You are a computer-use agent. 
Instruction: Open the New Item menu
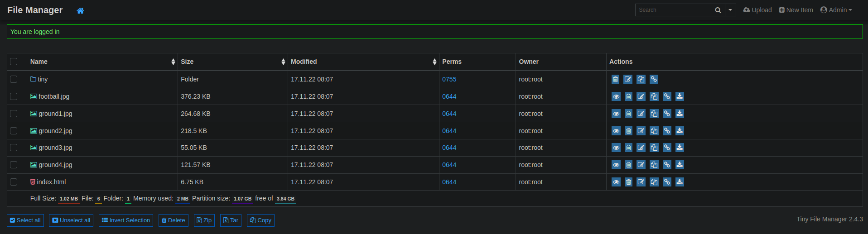[x=796, y=10]
